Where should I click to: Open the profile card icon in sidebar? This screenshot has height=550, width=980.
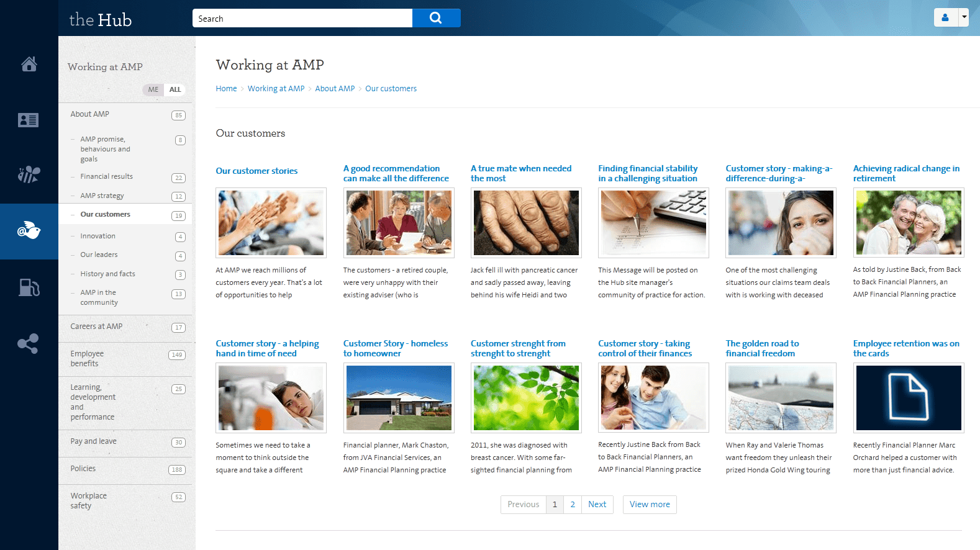point(29,120)
